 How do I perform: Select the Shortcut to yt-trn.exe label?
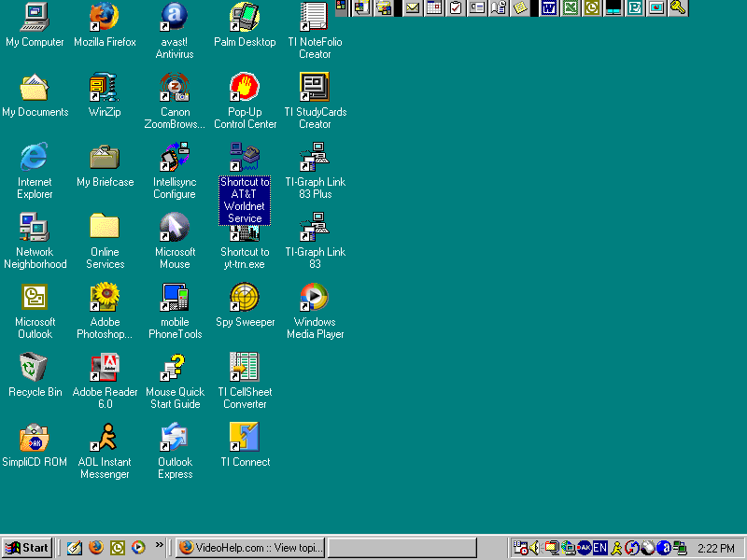click(x=245, y=259)
